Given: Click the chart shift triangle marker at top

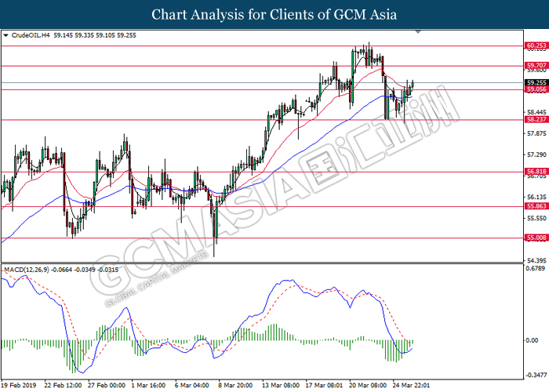Looking at the screenshot, I should click(418, 32).
